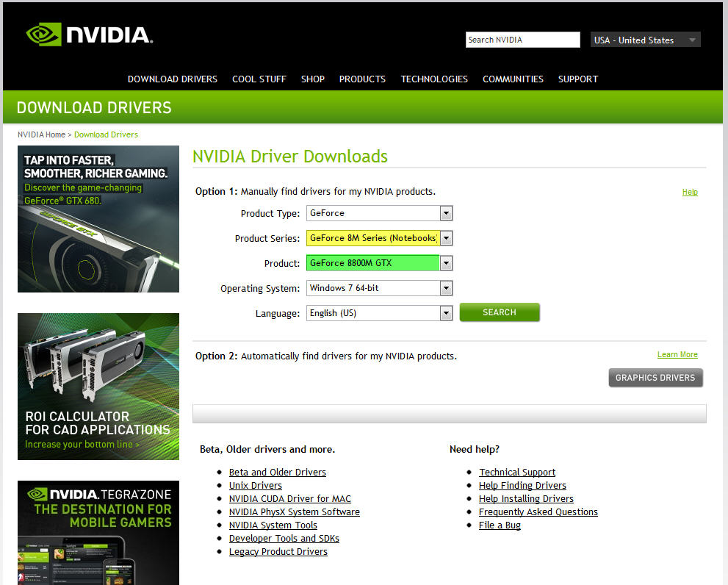Open the Unix Drivers link
Image resolution: width=728 pixels, height=585 pixels.
pyautogui.click(x=256, y=486)
